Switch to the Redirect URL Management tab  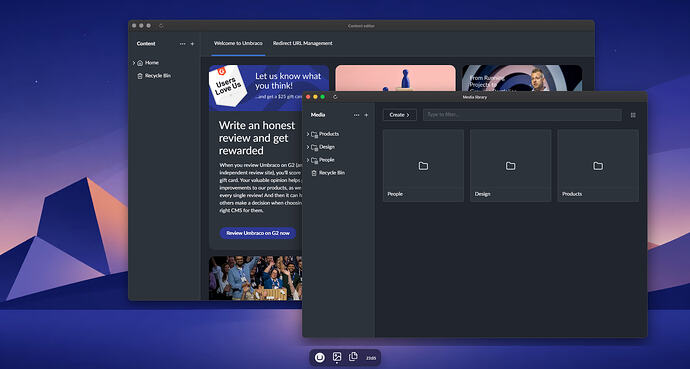[303, 43]
